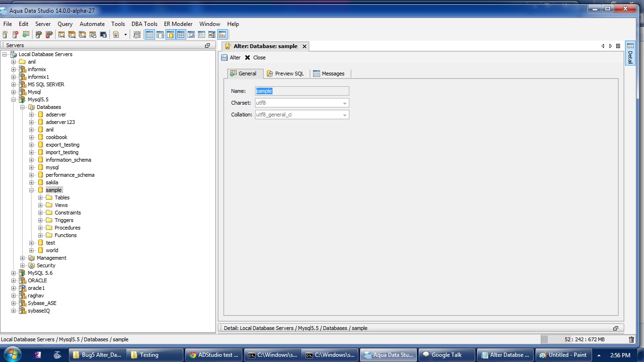Image resolution: width=644 pixels, height=362 pixels.
Task: Open the ER Modeler menu
Action: point(178,24)
